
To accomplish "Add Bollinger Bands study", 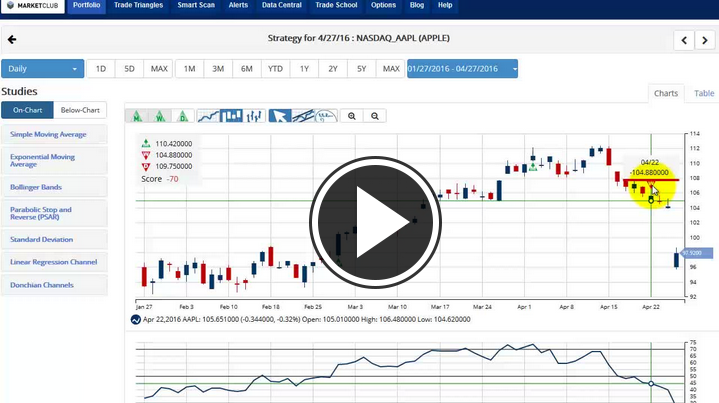I will pyautogui.click(x=54, y=187).
